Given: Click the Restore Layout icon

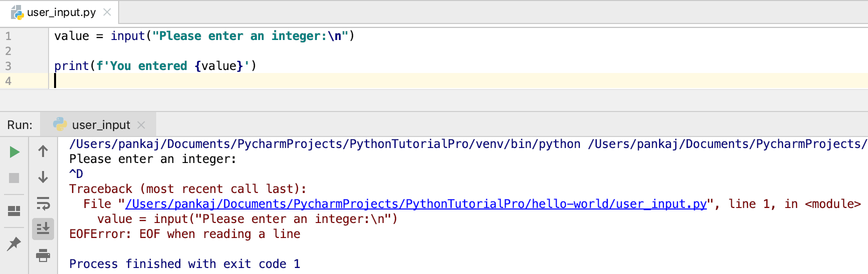Looking at the screenshot, I should tap(14, 211).
